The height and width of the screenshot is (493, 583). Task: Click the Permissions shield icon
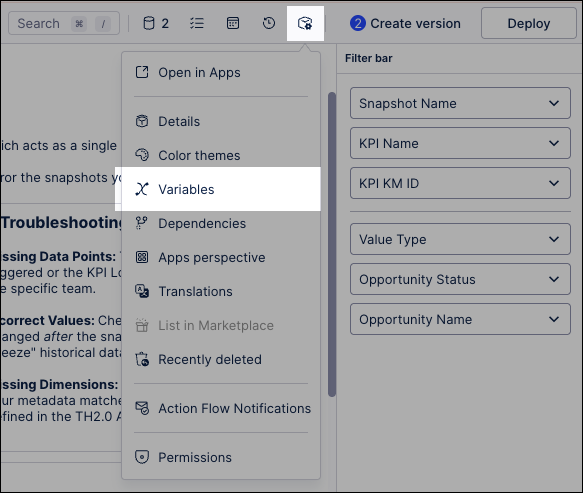point(142,457)
